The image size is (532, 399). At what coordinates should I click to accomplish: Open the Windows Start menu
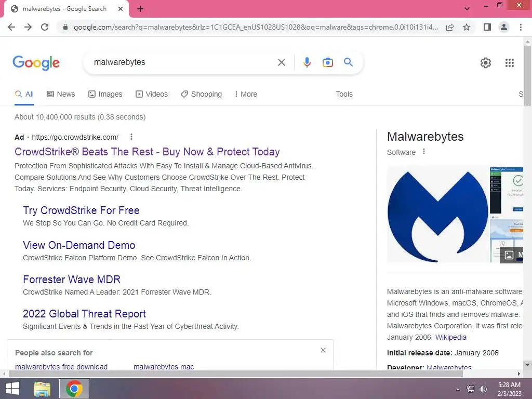coord(12,389)
